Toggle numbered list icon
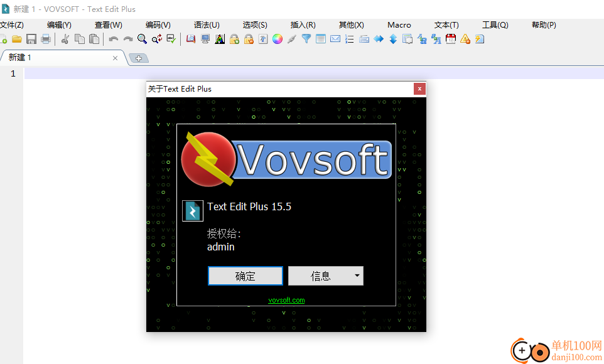Screen dimensions: 604x364 pos(349,40)
